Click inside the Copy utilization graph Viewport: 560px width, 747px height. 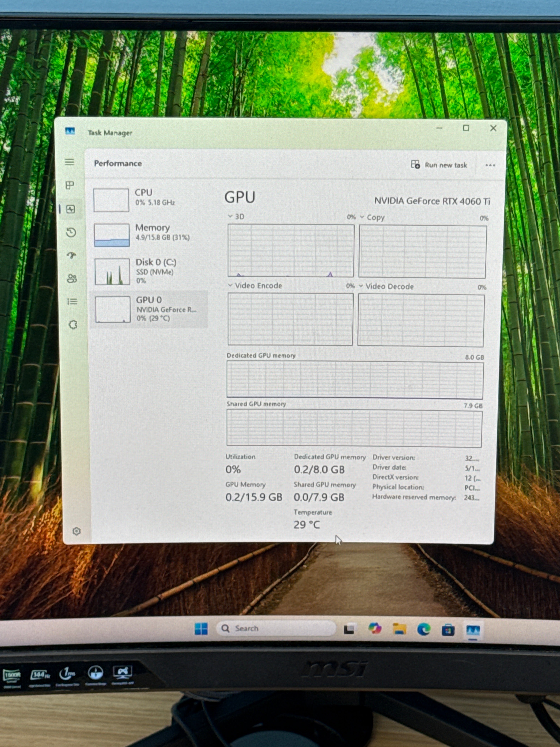[423, 252]
